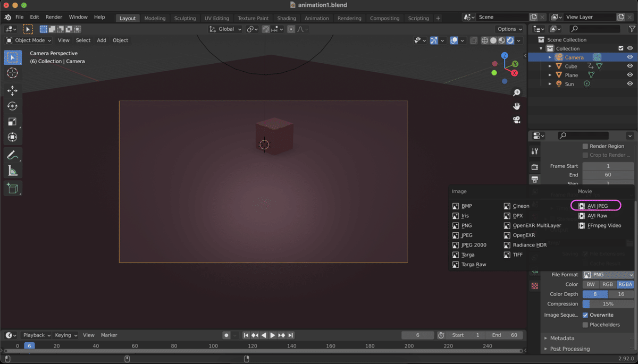The height and width of the screenshot is (364, 638).
Task: Select the Add Cube tool
Action: [x=13, y=189]
